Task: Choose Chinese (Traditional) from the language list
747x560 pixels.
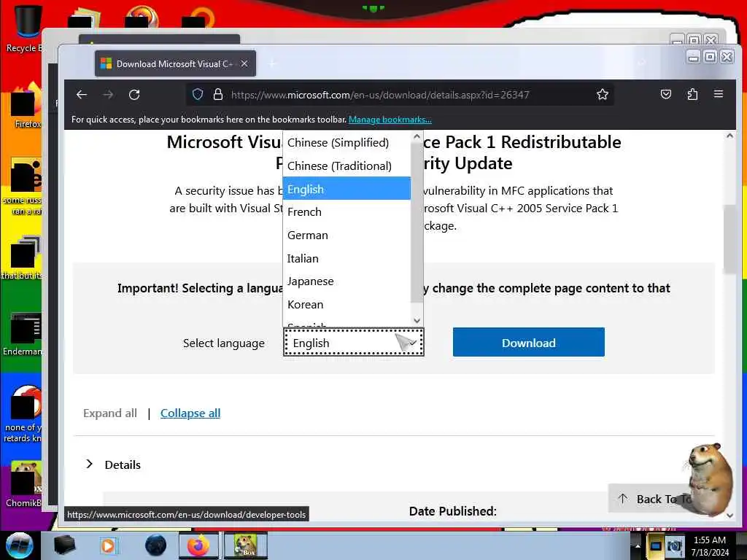Action: coord(347,166)
